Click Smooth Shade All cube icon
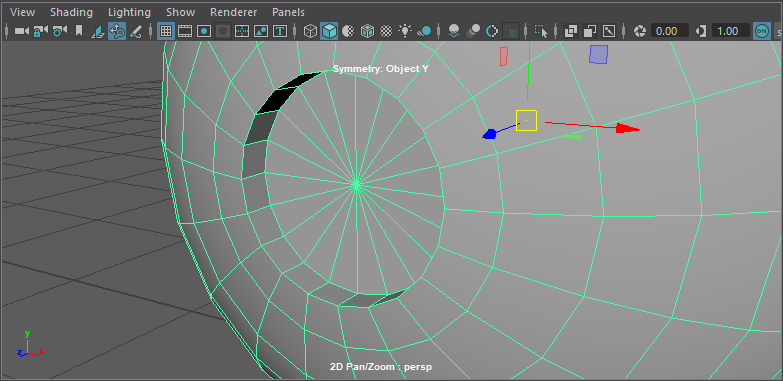This screenshot has height=381, width=783. 329,31
